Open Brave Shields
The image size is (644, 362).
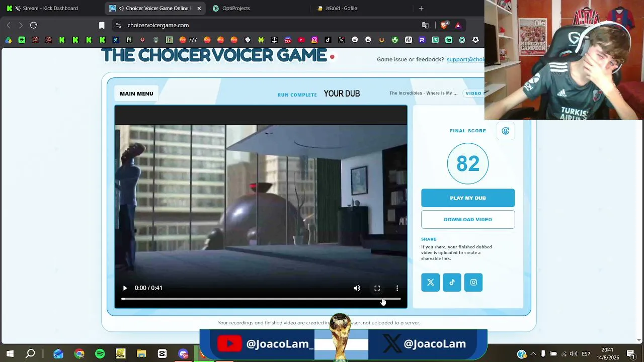point(444,25)
